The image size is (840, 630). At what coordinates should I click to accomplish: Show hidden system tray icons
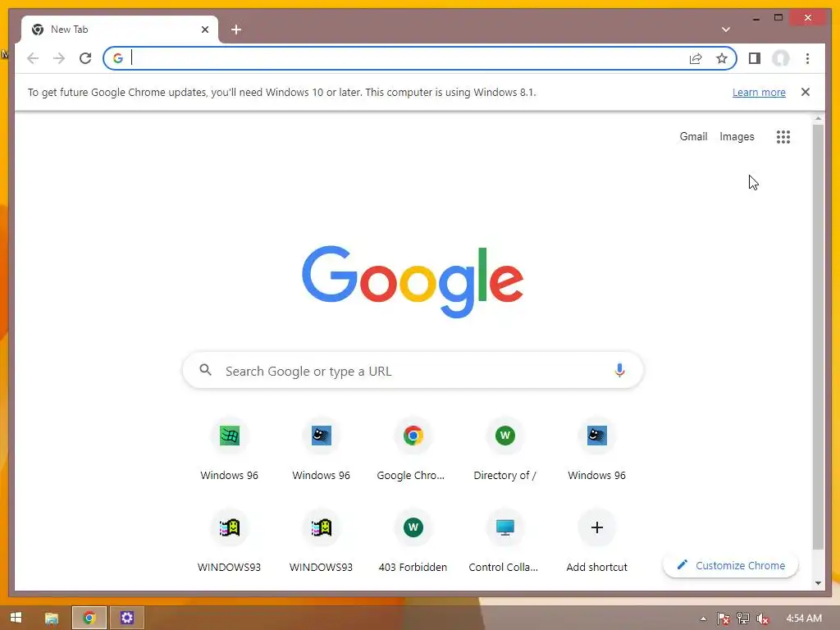(703, 619)
